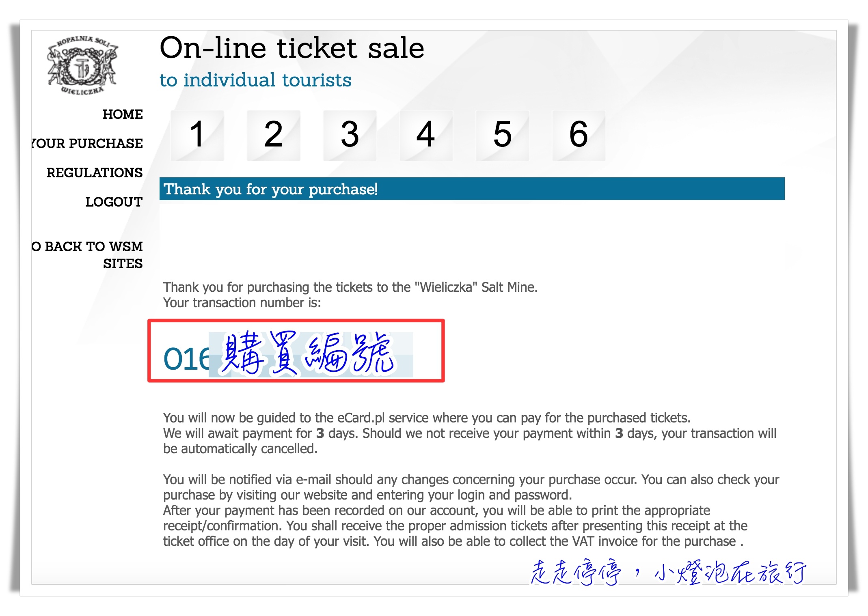
Task: Click step 6 box
Action: (x=579, y=135)
